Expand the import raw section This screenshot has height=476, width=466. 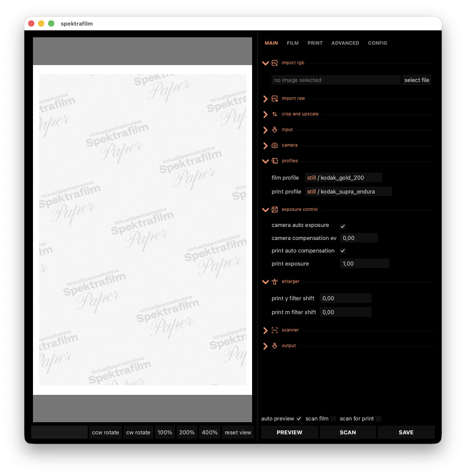266,98
